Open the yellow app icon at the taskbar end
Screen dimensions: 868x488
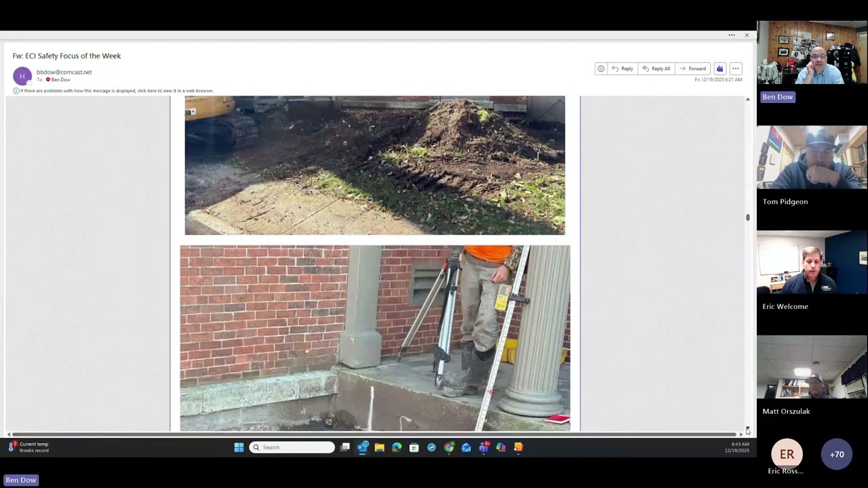[x=518, y=447]
